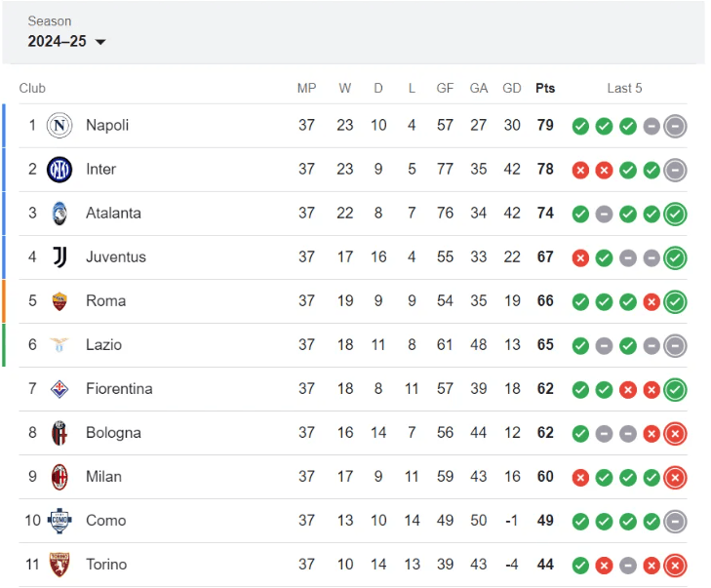Click the Juventus club crest icon
The image size is (711, 588).
click(60, 256)
